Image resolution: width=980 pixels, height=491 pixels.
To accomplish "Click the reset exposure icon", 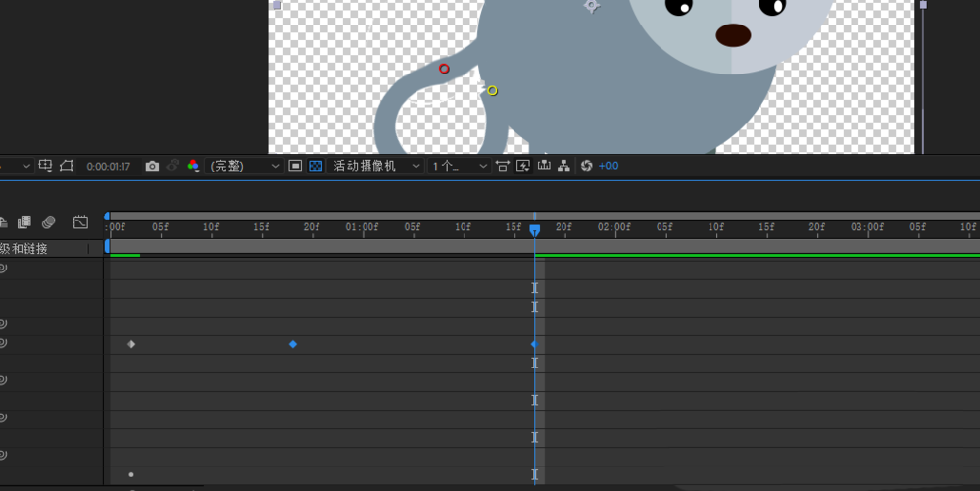I will 586,167.
